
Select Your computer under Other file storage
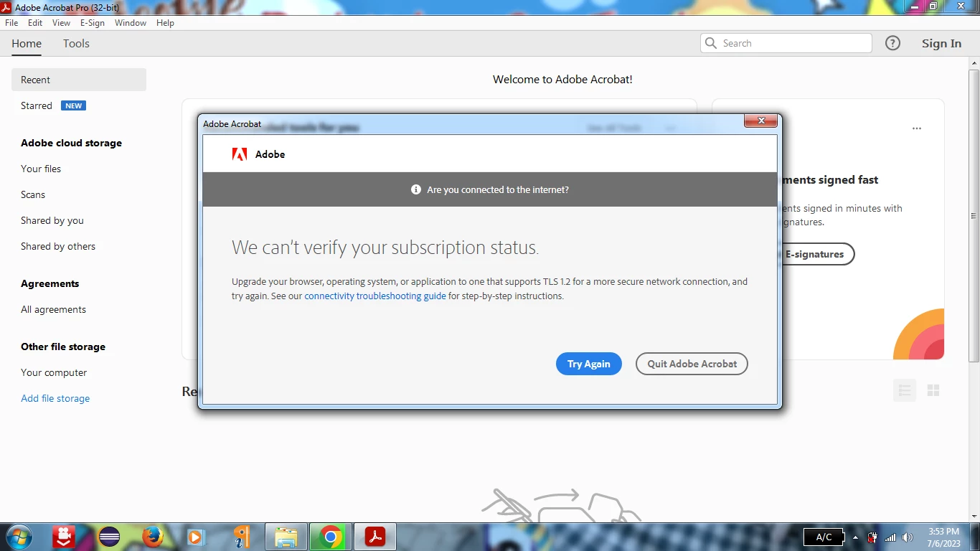pyautogui.click(x=54, y=372)
